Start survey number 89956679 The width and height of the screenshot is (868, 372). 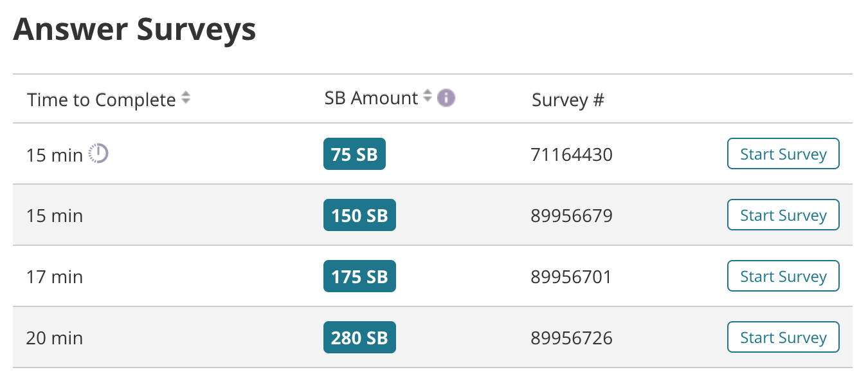783,214
